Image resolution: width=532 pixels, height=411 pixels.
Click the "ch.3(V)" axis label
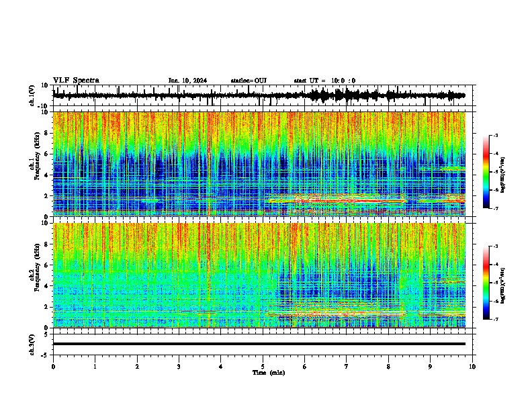click(x=32, y=345)
